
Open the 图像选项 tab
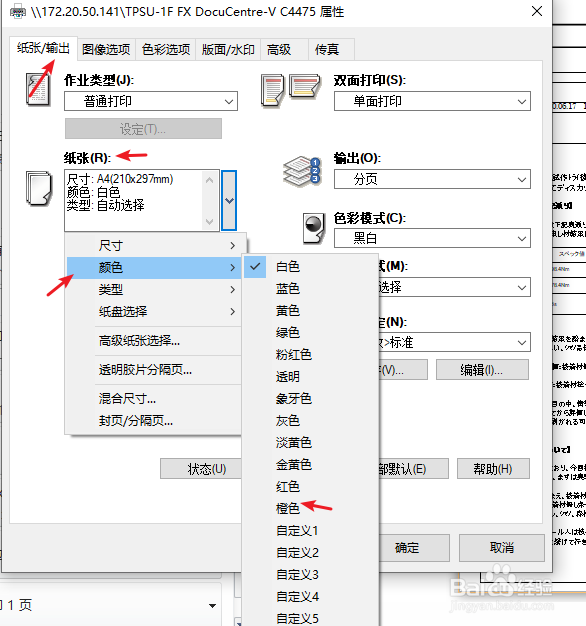point(106,50)
